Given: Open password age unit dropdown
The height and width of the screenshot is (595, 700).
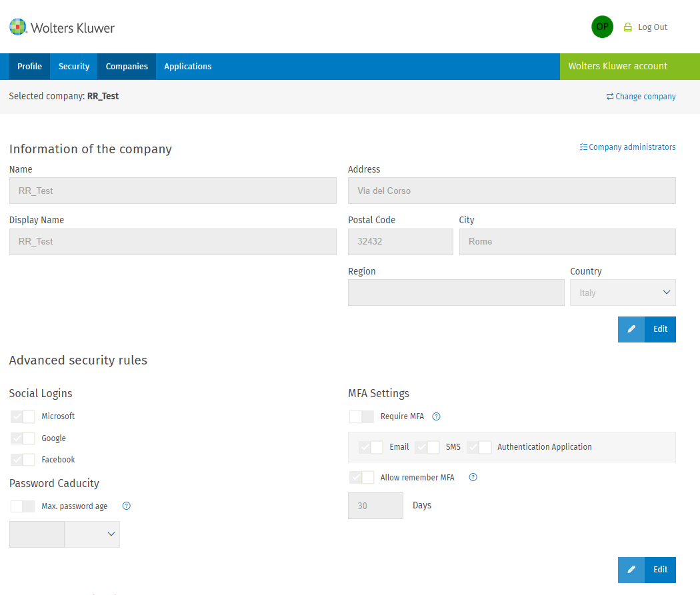Looking at the screenshot, I should click(93, 534).
